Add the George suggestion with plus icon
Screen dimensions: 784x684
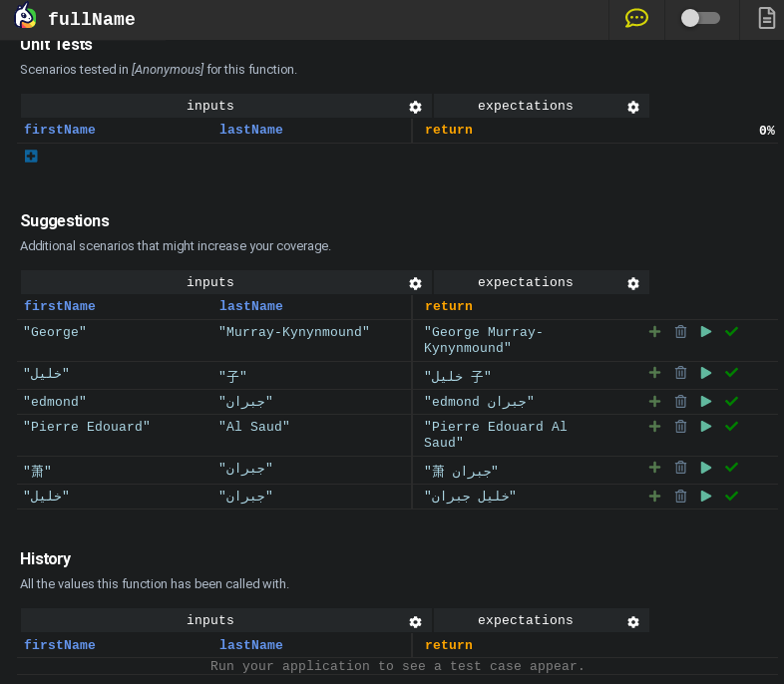click(x=654, y=331)
